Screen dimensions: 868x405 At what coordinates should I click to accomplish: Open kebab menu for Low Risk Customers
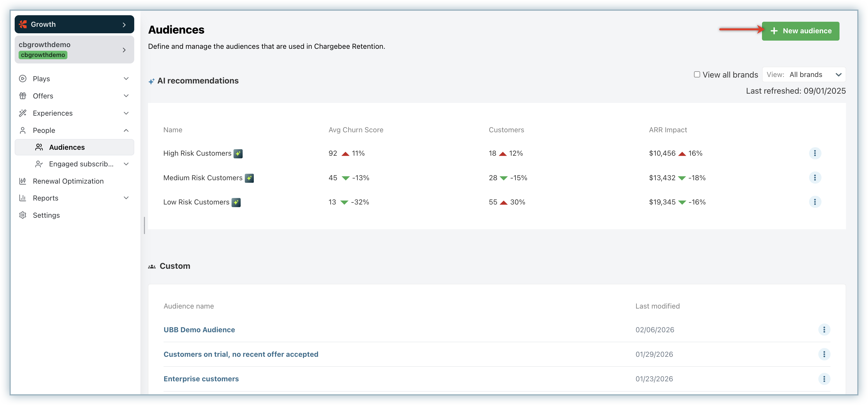pos(815,202)
